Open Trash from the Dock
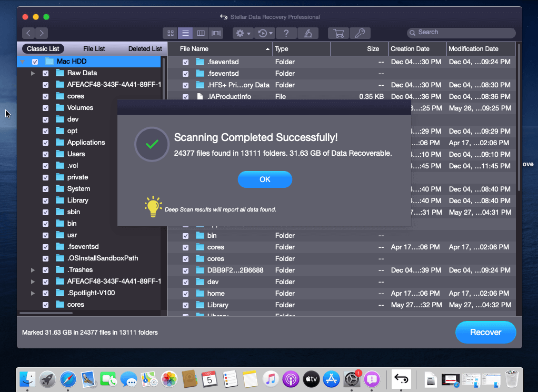Screen dimensions: 538x392 tap(512, 379)
